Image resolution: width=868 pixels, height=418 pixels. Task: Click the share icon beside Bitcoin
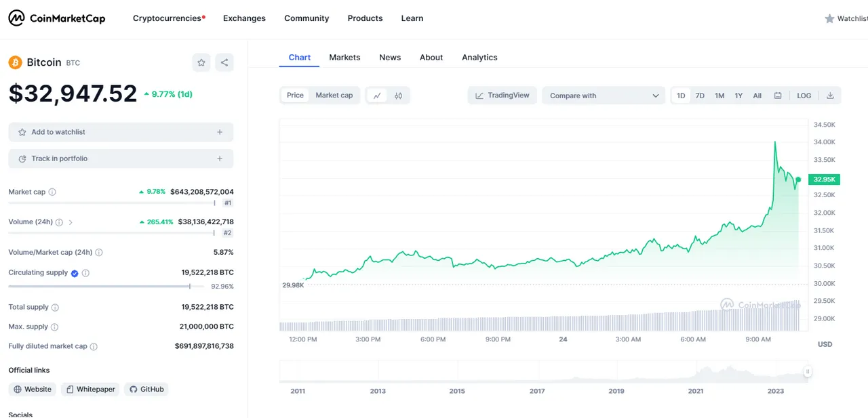224,63
